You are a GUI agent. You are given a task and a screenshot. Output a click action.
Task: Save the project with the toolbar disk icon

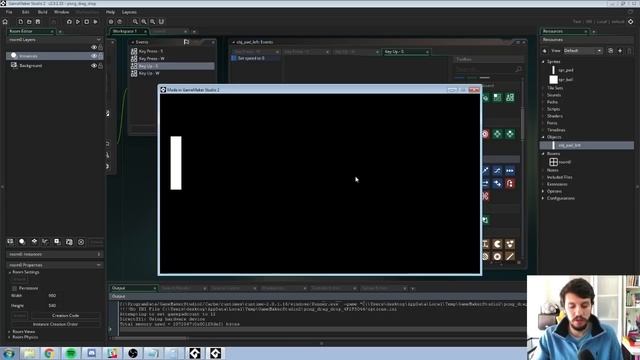(38, 22)
